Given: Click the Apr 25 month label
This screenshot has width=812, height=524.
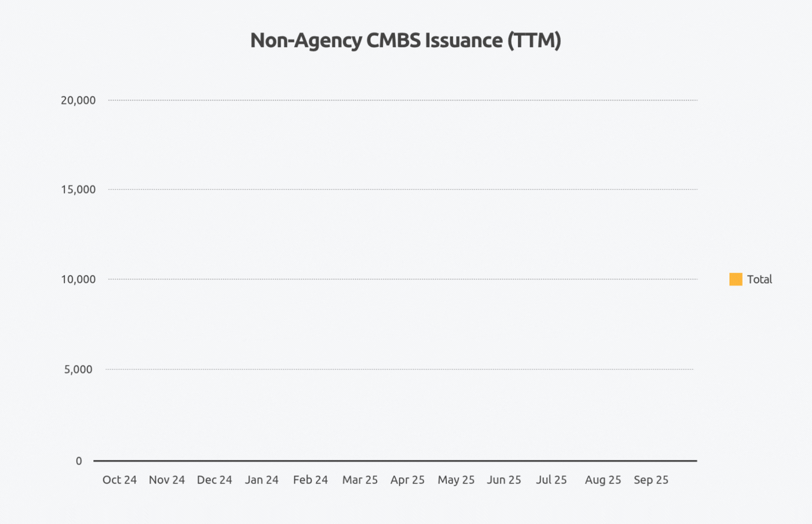Looking at the screenshot, I should (407, 480).
